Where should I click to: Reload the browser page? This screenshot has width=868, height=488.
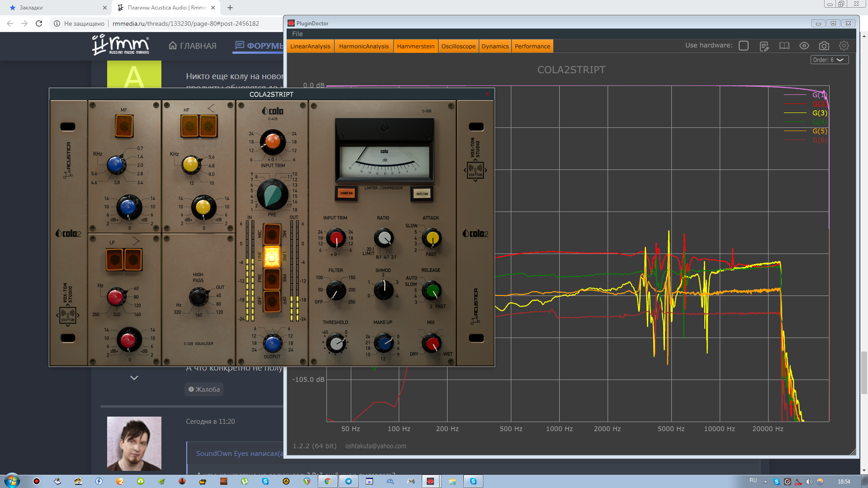coord(39,23)
